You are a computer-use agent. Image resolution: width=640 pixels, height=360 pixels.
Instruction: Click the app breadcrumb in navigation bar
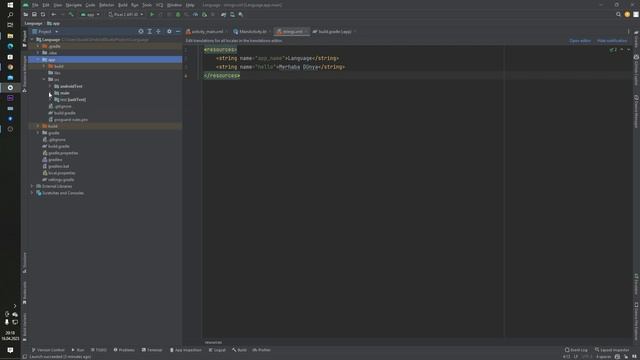click(x=53, y=23)
